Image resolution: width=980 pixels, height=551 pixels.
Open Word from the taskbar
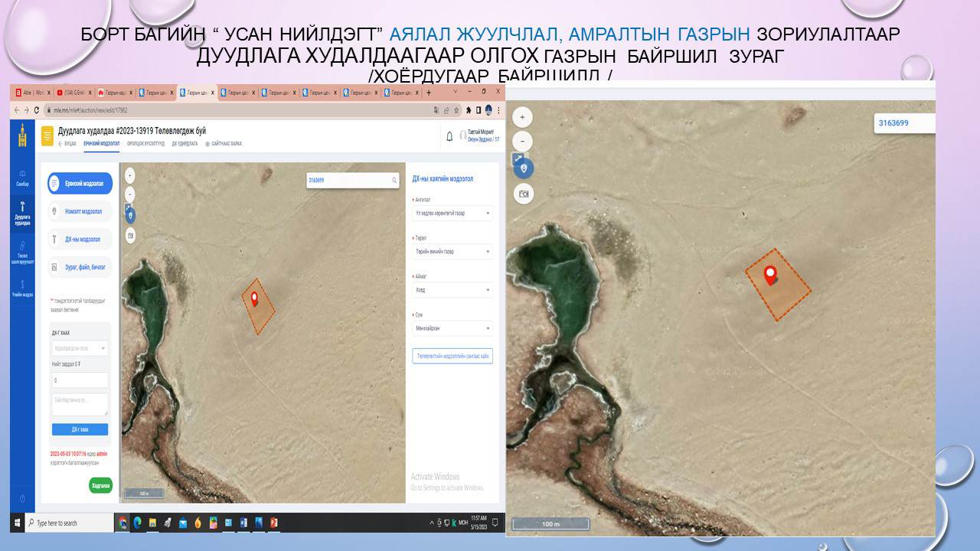pos(243,523)
